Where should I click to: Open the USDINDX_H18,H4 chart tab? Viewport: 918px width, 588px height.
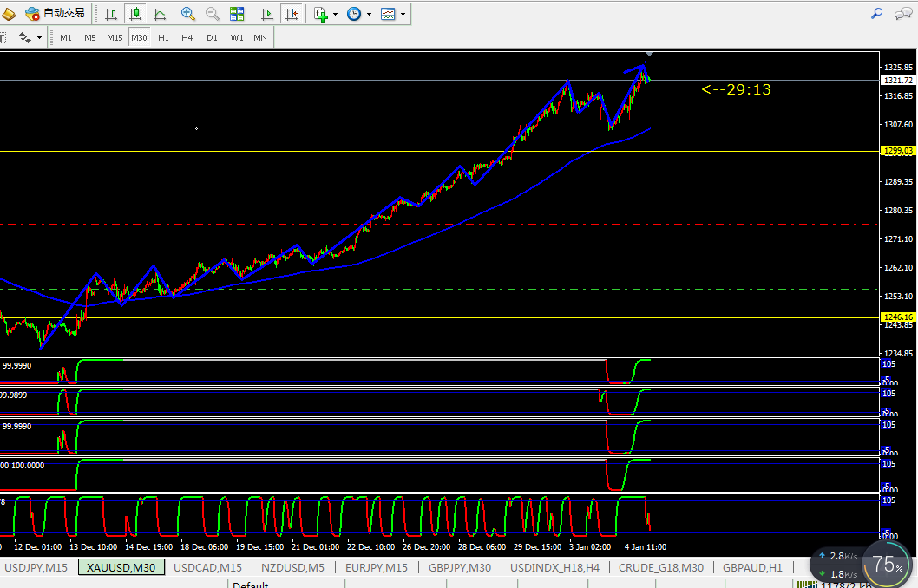coord(554,567)
